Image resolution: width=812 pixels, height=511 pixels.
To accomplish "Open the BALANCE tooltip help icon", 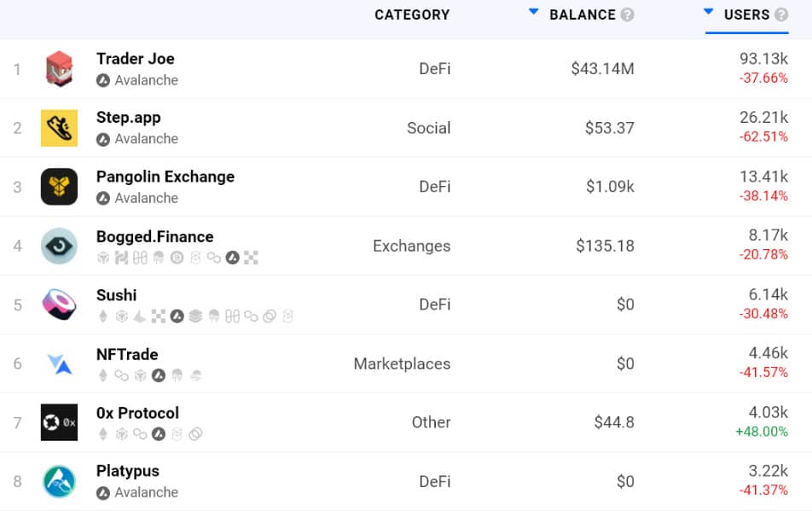I will pos(629,15).
